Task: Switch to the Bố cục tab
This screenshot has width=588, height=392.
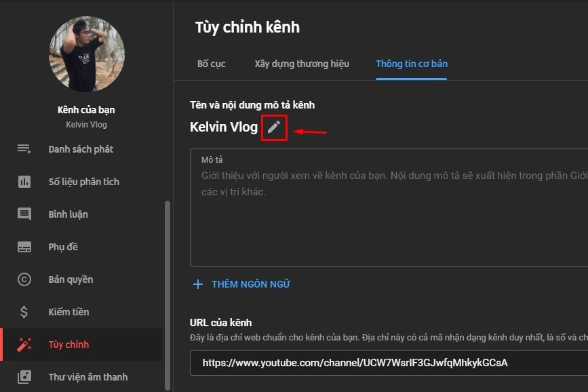Action: point(211,63)
